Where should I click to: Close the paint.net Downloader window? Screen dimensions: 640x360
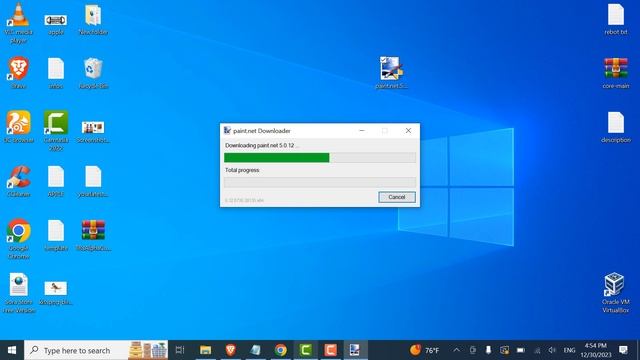(x=408, y=131)
